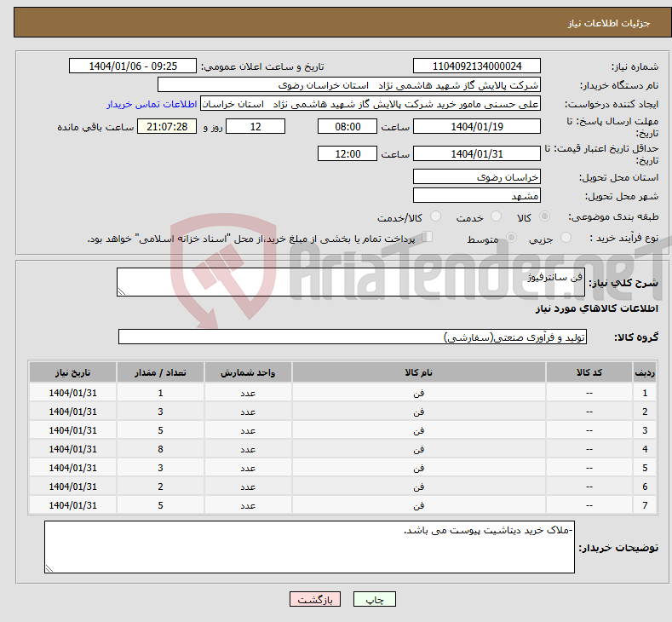Open the اطلاعات تماس خریدار link

[152, 104]
